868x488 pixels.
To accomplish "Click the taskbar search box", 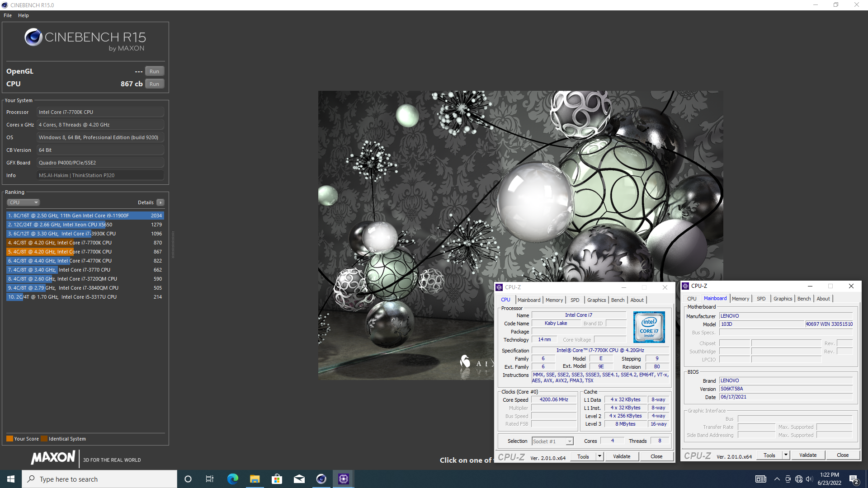I will (x=99, y=479).
